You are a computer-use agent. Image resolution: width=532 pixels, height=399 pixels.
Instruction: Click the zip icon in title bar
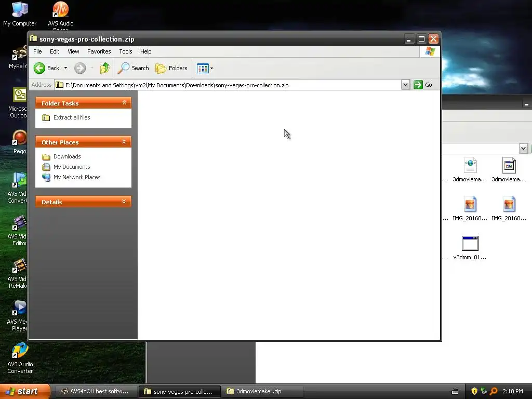pos(33,38)
